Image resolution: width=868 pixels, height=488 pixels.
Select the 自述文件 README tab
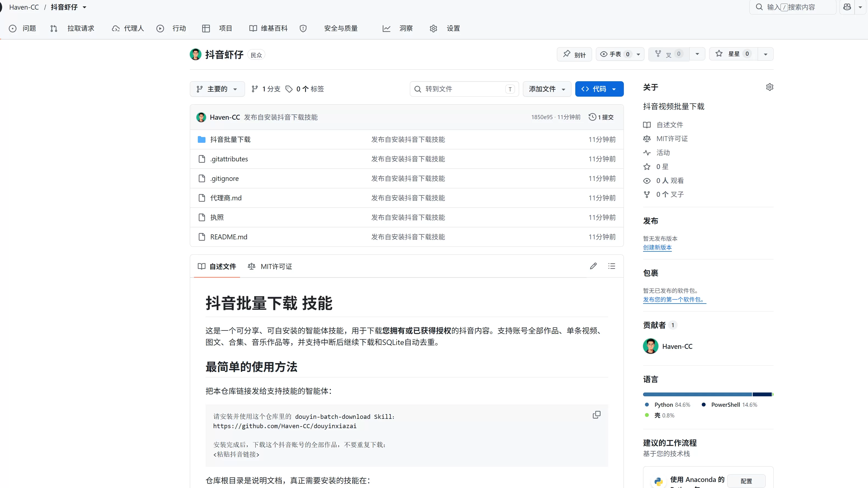click(x=217, y=266)
